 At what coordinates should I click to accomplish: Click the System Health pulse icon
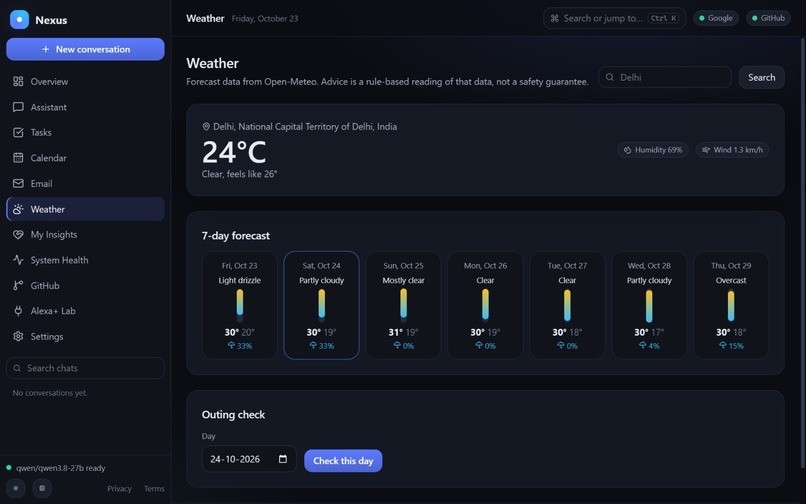click(x=18, y=260)
